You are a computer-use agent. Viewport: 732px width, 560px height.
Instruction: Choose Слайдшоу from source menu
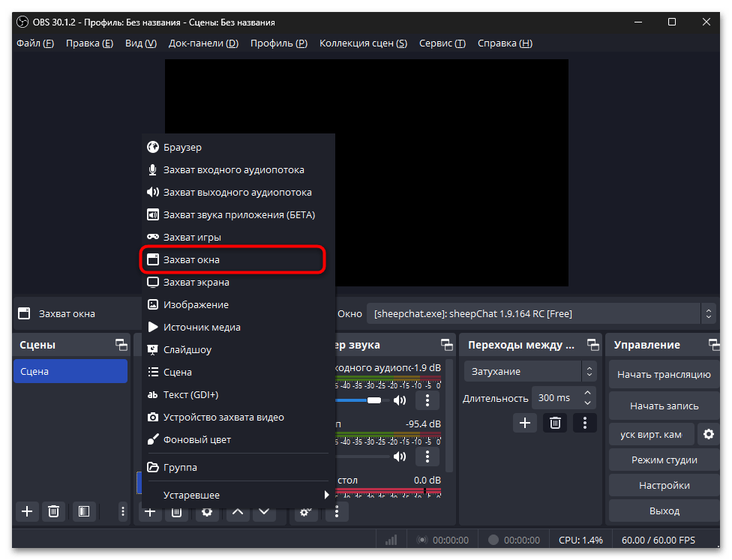pos(238,349)
